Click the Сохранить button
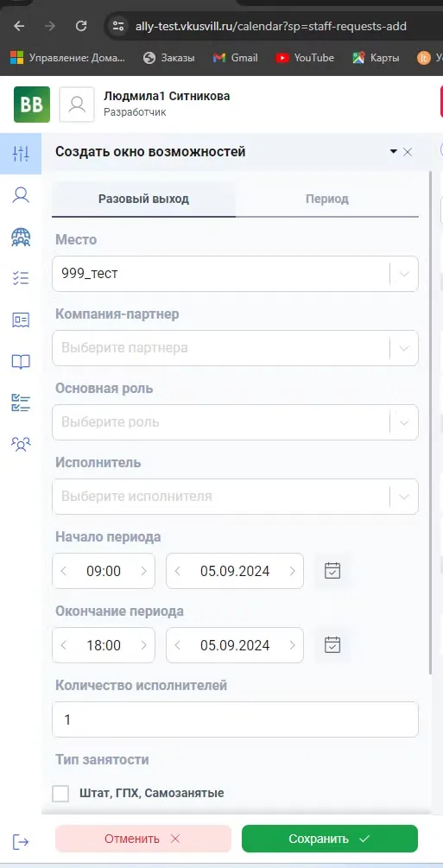This screenshot has height=868, width=443. (x=330, y=839)
